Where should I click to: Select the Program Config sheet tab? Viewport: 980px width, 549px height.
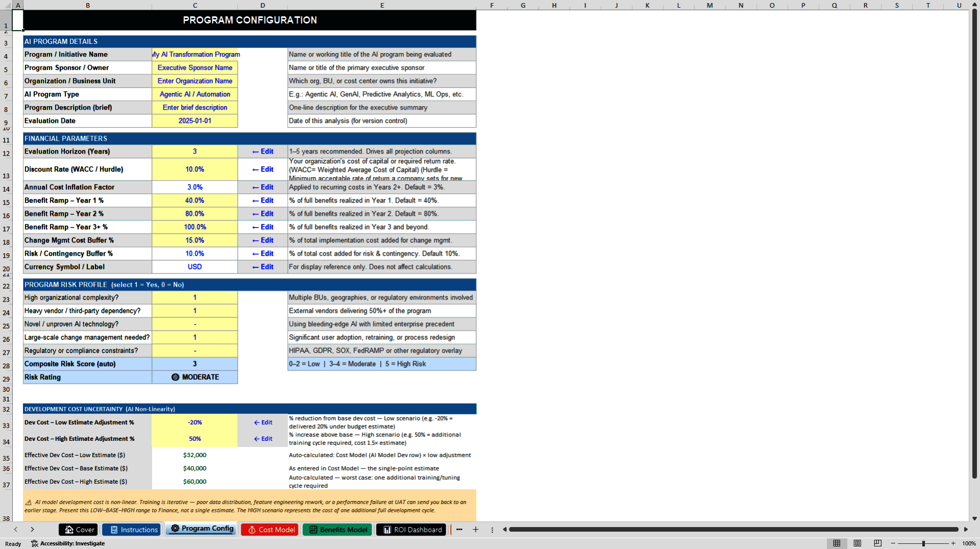(201, 529)
